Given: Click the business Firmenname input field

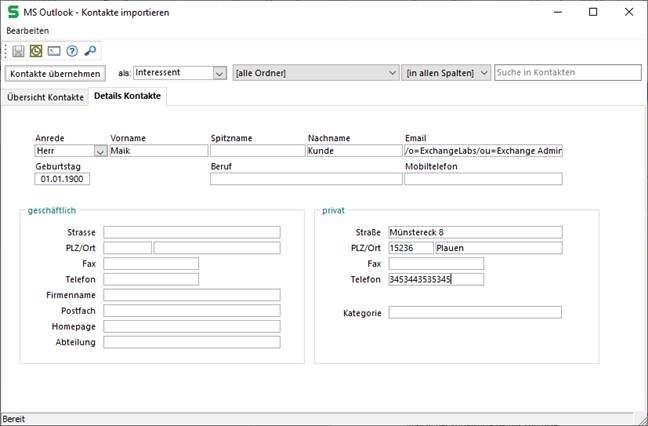Looking at the screenshot, I should click(191, 295).
